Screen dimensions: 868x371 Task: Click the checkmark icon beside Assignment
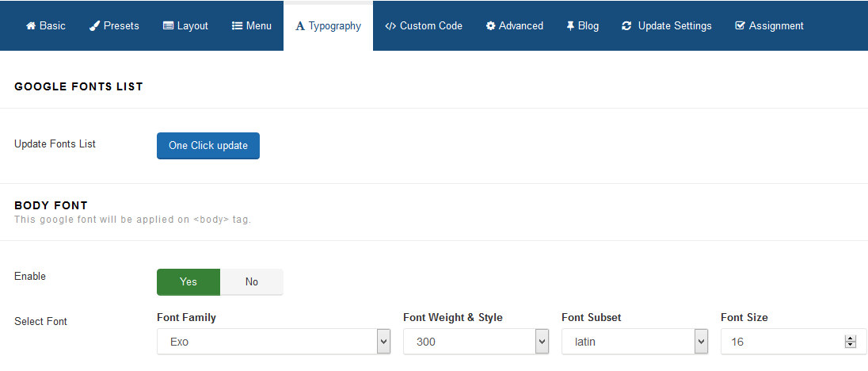pyautogui.click(x=740, y=25)
